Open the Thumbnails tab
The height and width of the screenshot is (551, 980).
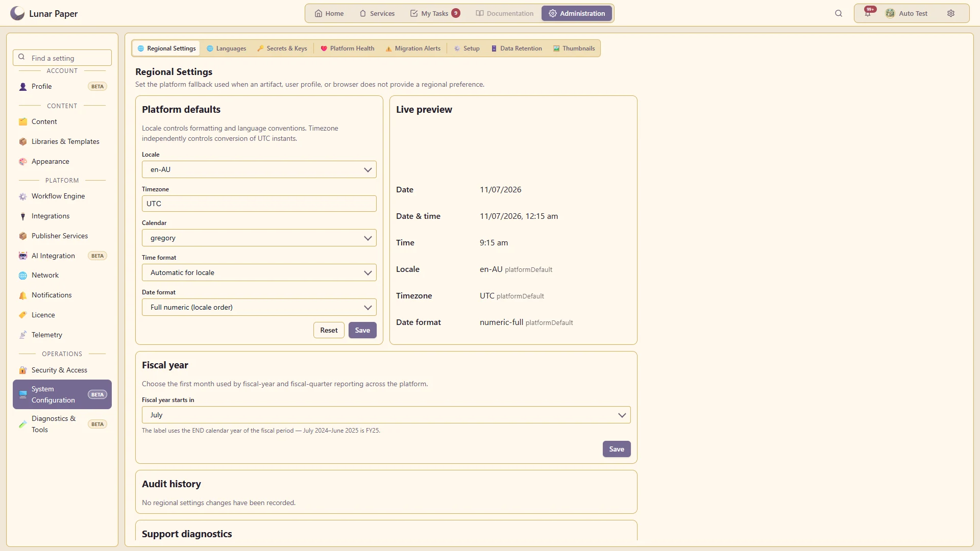click(574, 48)
